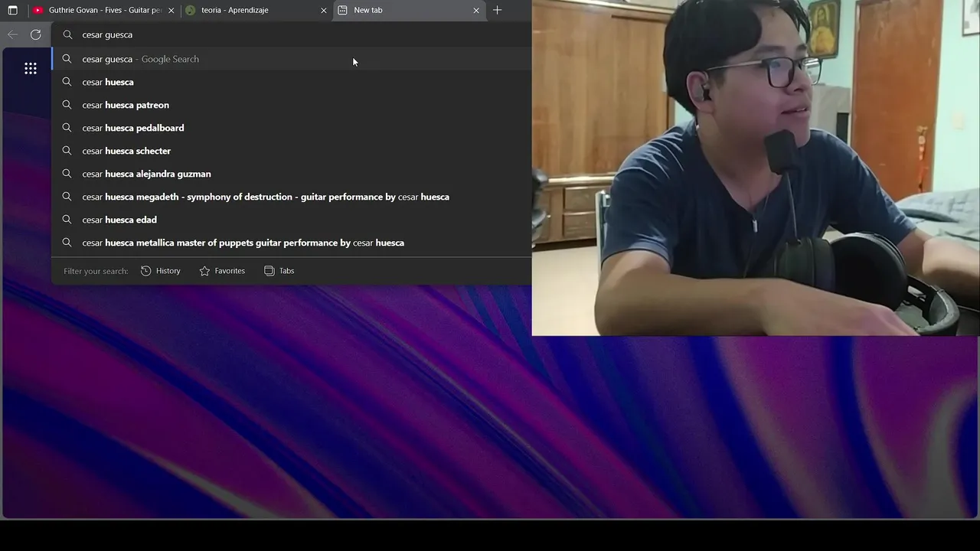Filter search by History

click(x=161, y=271)
